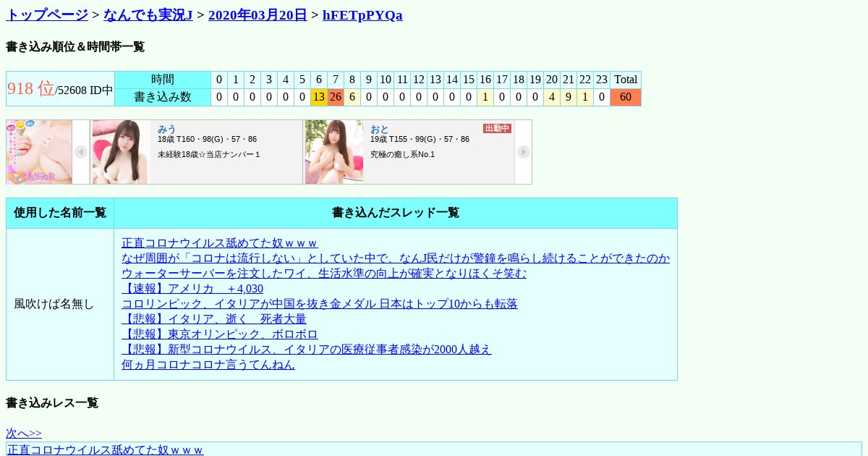Click the Total count cell showing 60

[x=626, y=97]
